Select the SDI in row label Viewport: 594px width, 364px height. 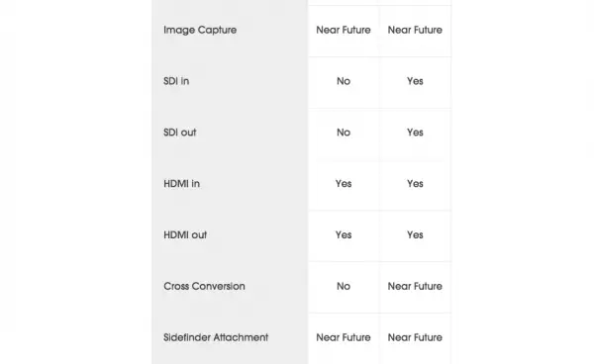[176, 81]
